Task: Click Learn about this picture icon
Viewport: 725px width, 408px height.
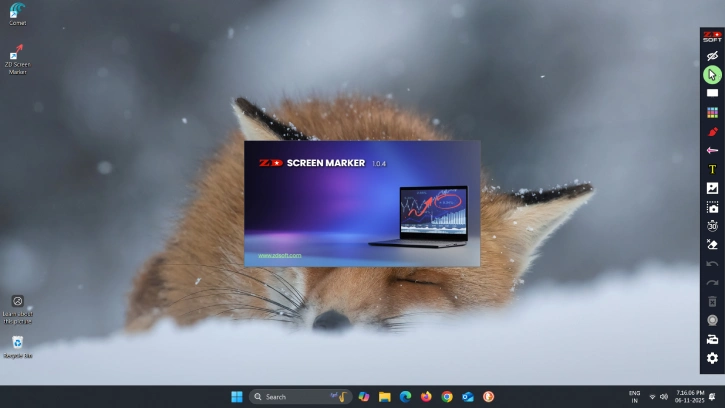Action: tap(18, 310)
